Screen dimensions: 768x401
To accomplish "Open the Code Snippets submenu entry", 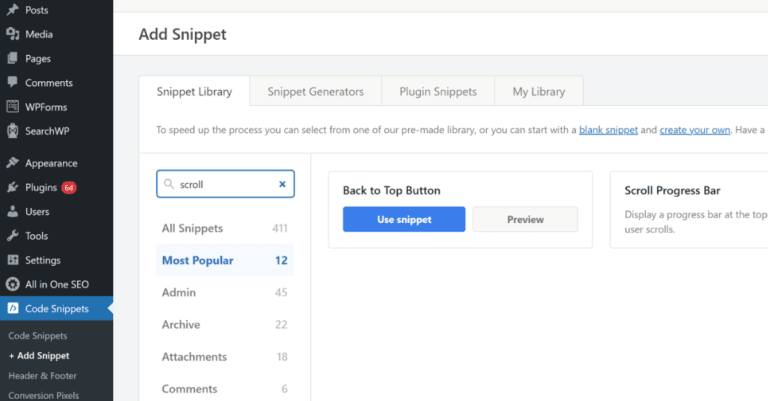I will [38, 336].
